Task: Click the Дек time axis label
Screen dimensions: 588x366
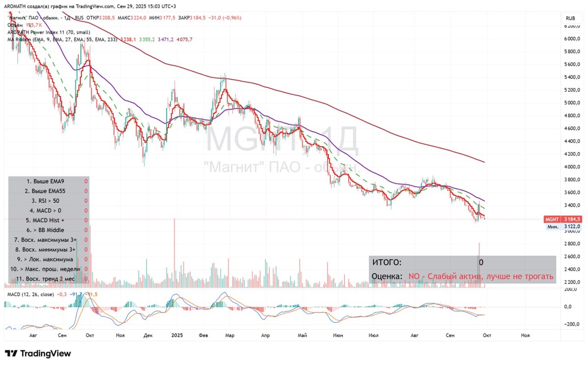Action: [148, 336]
